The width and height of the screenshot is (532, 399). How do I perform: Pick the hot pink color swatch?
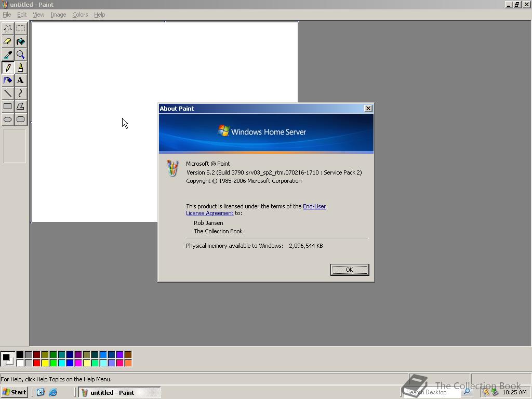coord(120,363)
